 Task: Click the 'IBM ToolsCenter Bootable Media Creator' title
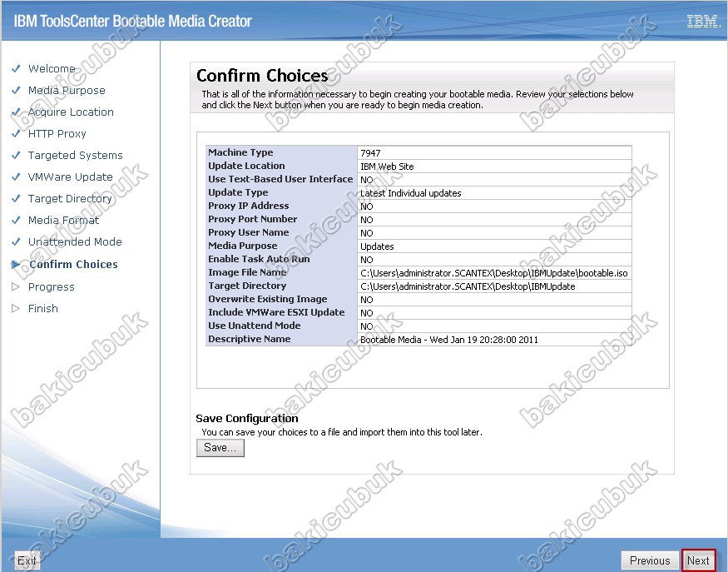[132, 22]
